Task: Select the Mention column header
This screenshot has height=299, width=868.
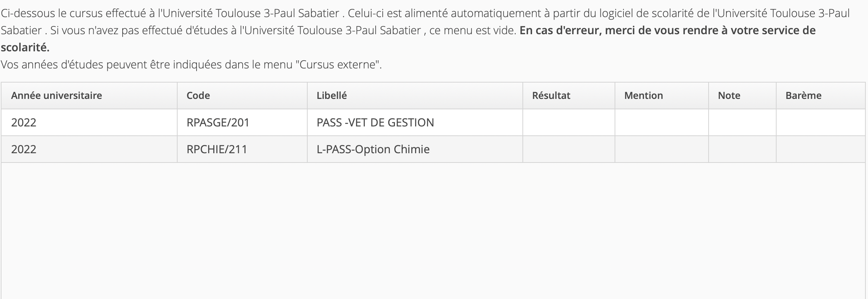Action: click(644, 96)
